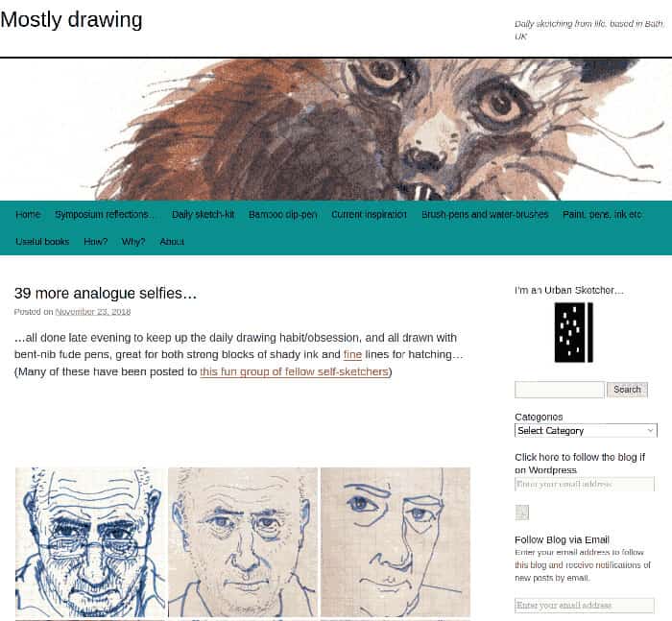Image resolution: width=672 pixels, height=621 pixels.
Task: Open the glasses self-portrait sketch thumbnail
Action: pyautogui.click(x=90, y=542)
